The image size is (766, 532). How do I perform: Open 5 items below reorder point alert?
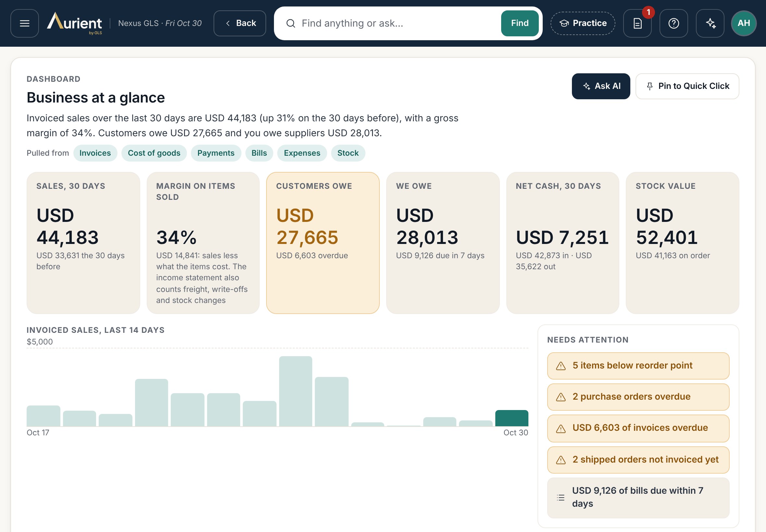638,366
